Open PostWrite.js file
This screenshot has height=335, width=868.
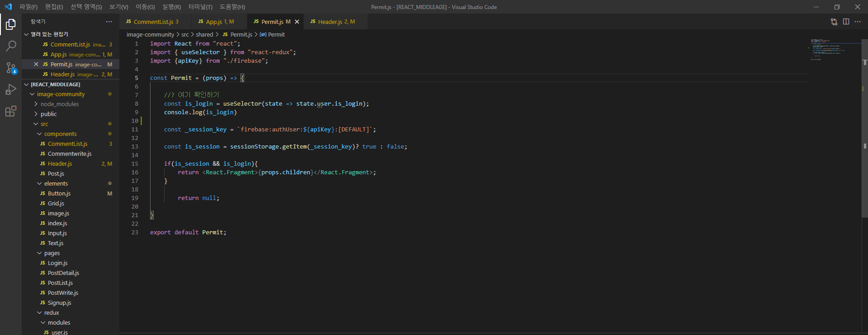point(71,293)
